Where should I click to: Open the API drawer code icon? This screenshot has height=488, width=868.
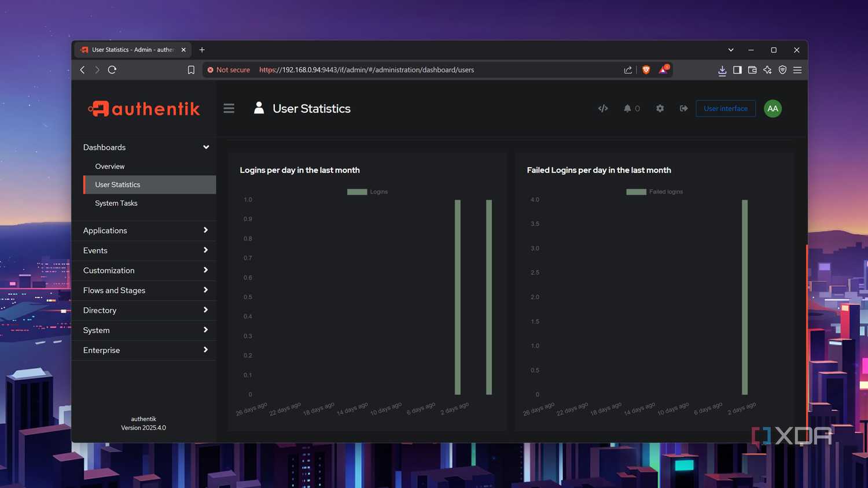[603, 108]
